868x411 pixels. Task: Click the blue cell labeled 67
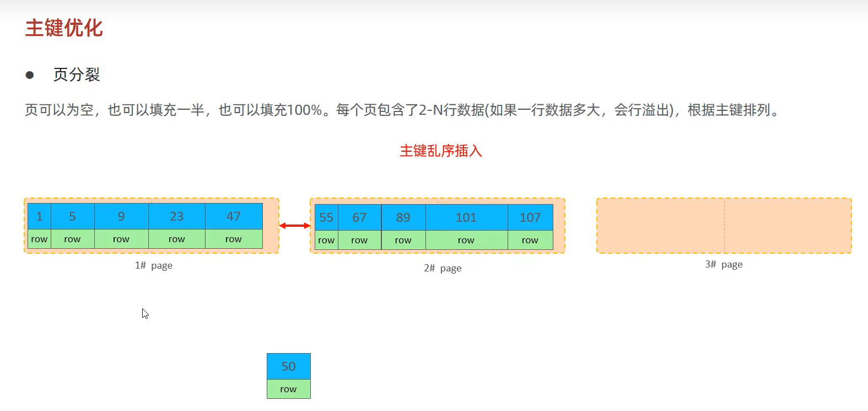tap(359, 217)
